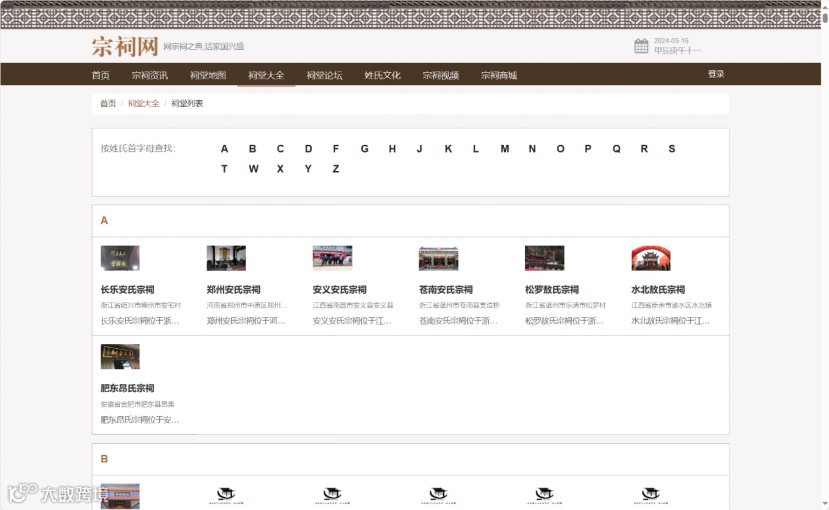
Task: Filter surnames by letter T
Action: coord(224,169)
